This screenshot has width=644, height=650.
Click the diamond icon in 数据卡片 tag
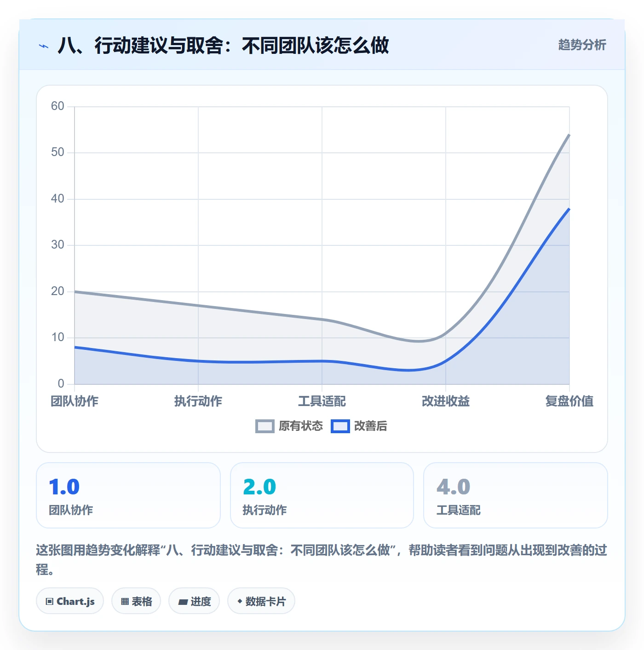240,601
